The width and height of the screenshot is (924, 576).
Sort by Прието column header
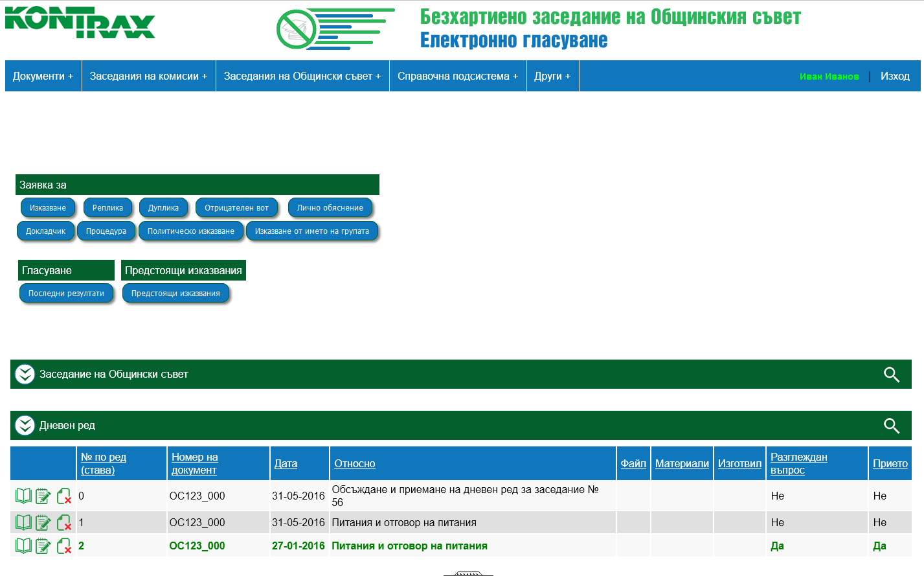(x=890, y=463)
